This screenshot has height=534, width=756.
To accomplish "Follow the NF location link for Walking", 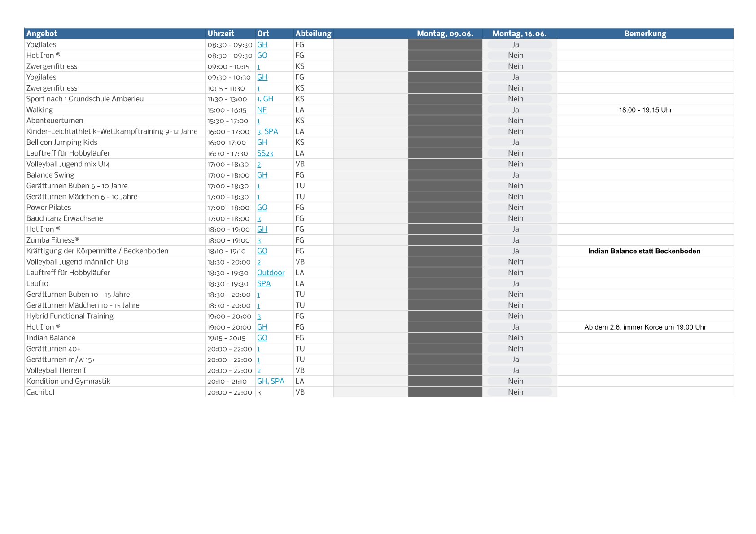I will (x=262, y=110).
